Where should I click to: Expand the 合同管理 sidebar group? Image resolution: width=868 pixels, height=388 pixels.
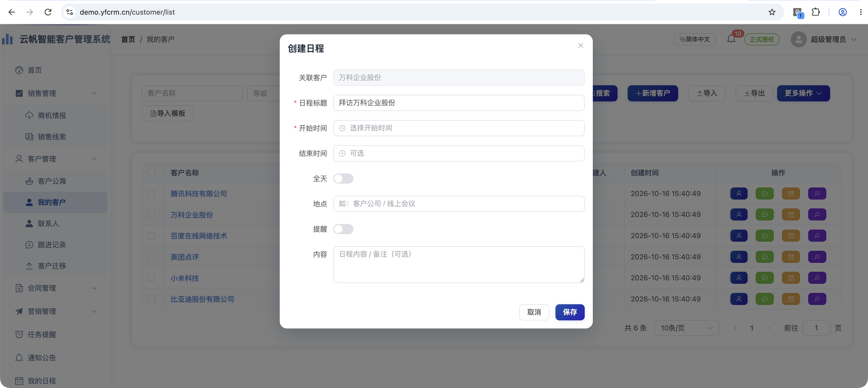[x=56, y=288]
